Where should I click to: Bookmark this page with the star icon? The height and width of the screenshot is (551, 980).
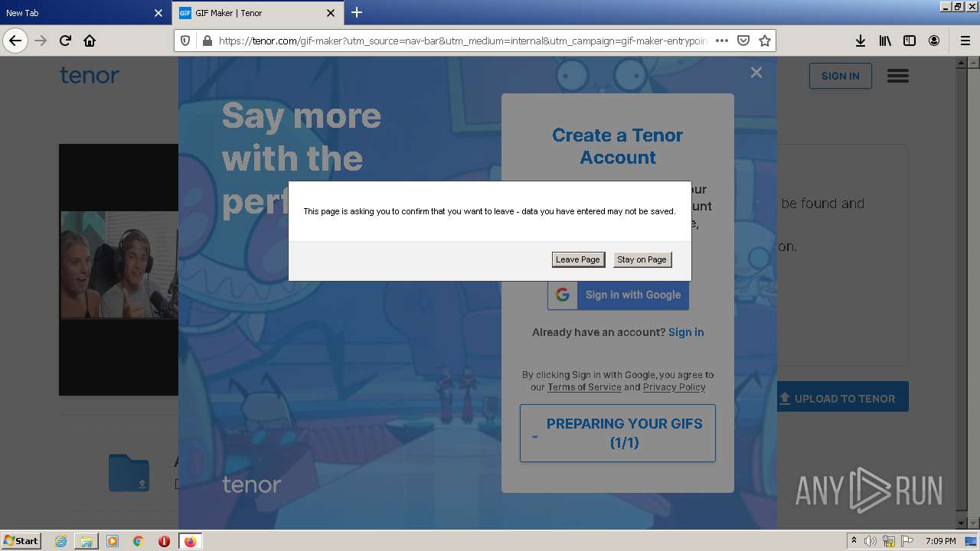764,41
